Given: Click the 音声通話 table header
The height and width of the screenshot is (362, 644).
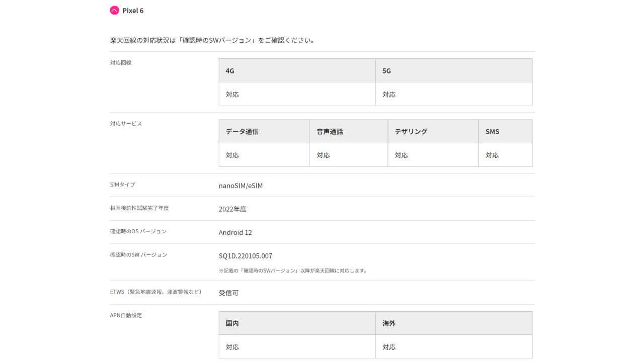Looking at the screenshot, I should pyautogui.click(x=330, y=132).
